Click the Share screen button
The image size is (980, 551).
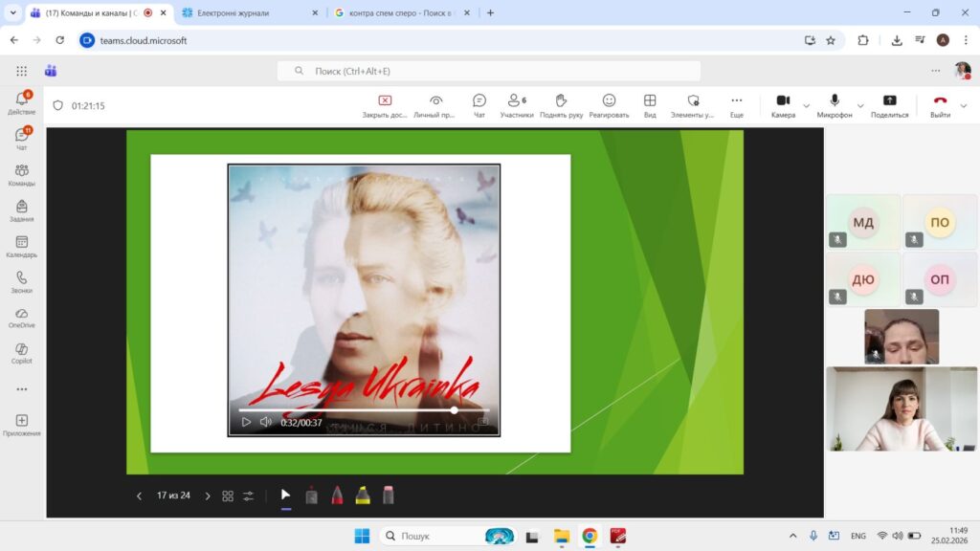tap(889, 104)
